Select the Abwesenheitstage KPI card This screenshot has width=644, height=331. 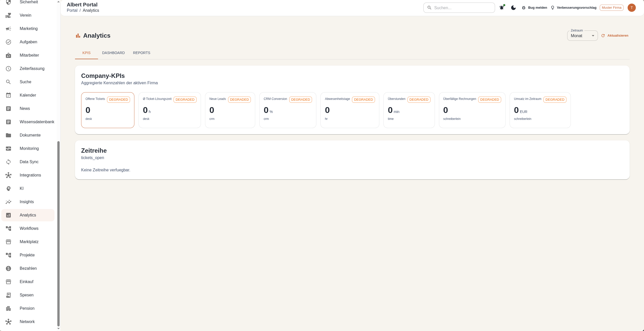[350, 110]
